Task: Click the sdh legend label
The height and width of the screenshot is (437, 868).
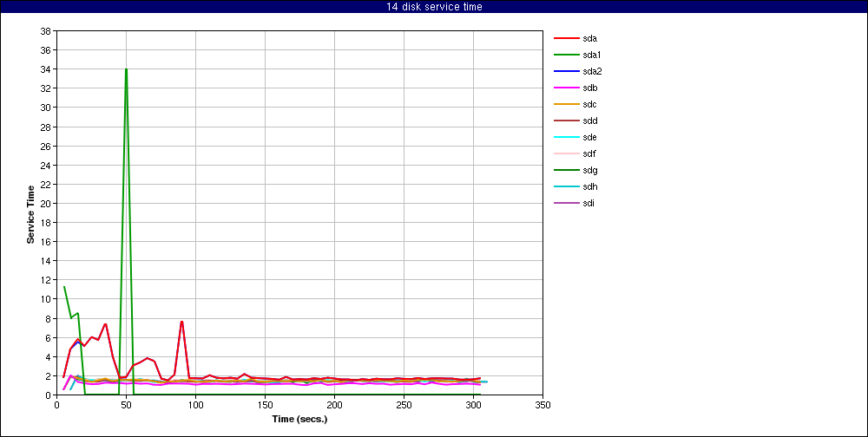Action: [589, 186]
